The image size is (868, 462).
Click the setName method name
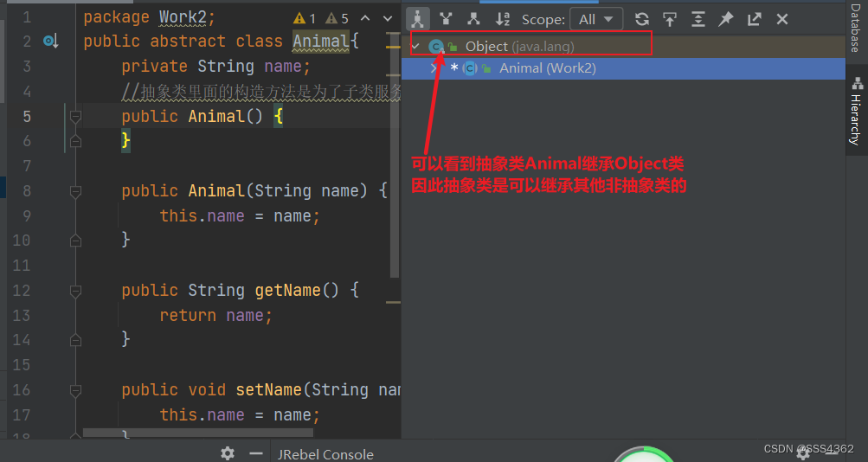click(269, 390)
